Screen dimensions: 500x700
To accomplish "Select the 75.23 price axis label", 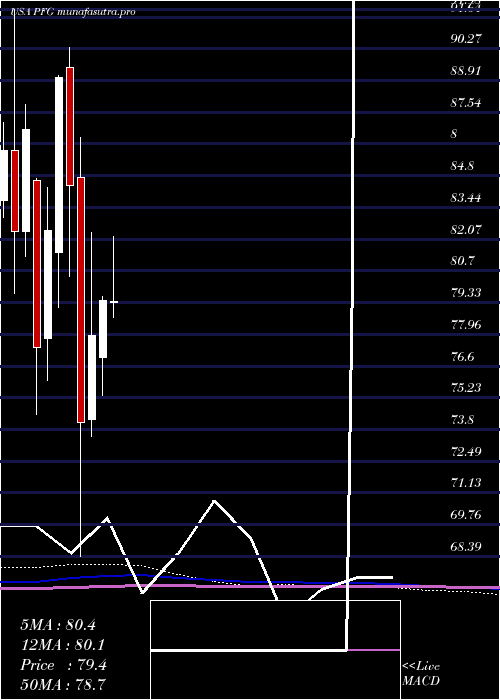I will pyautogui.click(x=466, y=388).
